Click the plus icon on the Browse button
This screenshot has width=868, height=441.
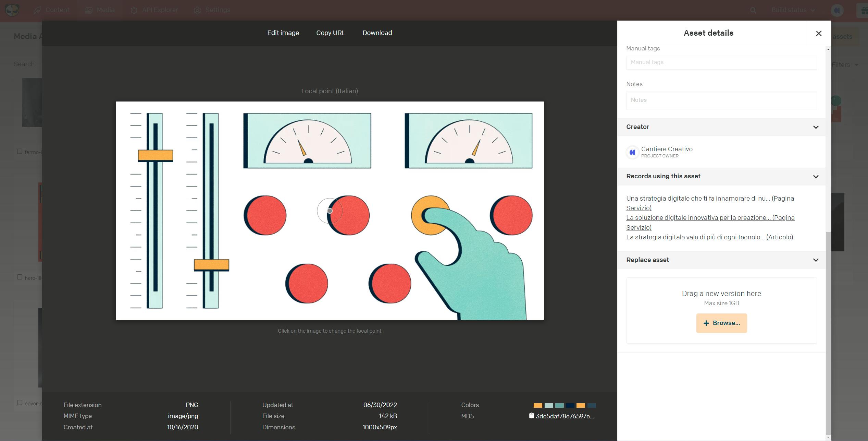pos(706,323)
